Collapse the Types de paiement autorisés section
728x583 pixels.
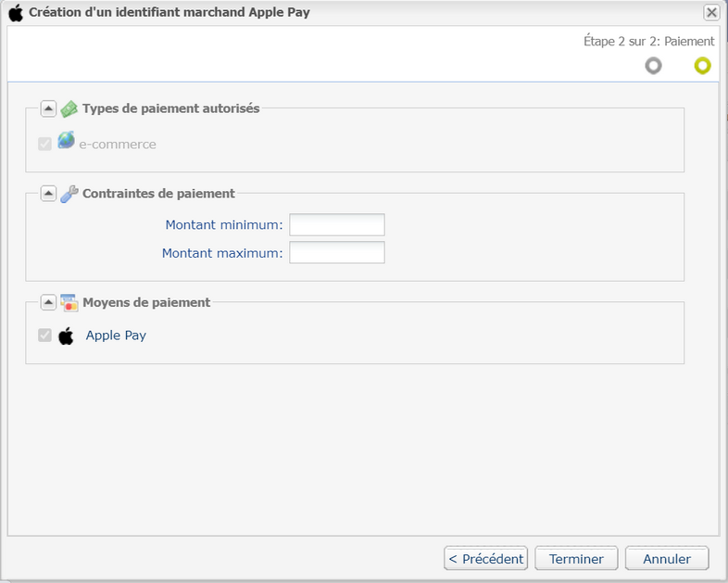tap(48, 108)
